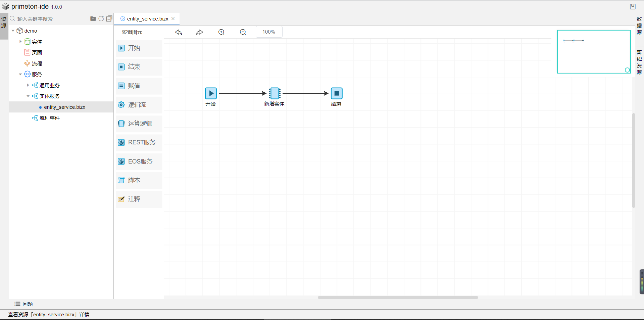
Task: Select the 脚本 element in the palette
Action: (x=139, y=180)
